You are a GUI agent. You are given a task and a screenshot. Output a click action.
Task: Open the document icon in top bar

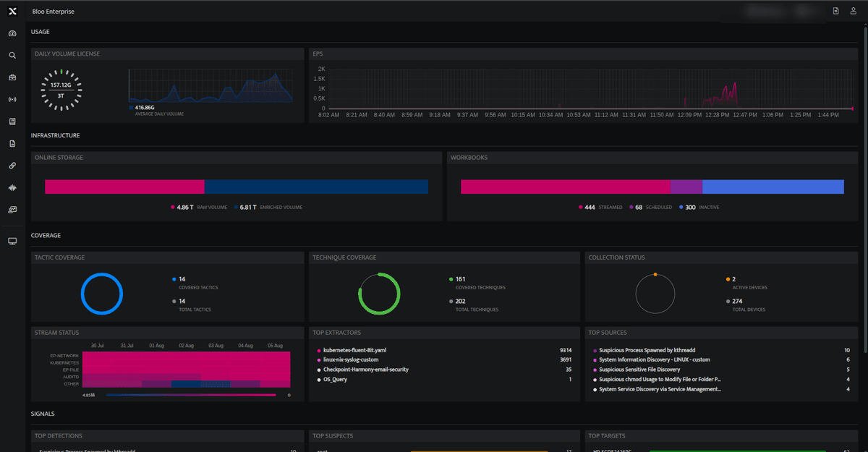[836, 11]
